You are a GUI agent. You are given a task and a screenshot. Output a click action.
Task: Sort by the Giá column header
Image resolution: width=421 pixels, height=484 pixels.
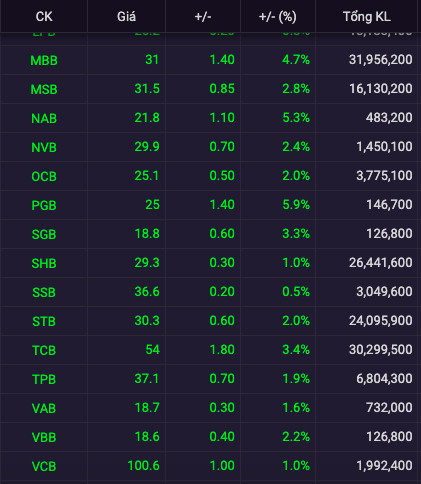[x=126, y=16]
